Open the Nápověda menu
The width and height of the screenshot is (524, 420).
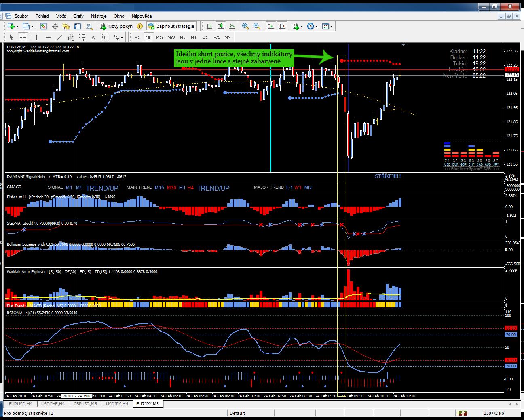tap(142, 16)
